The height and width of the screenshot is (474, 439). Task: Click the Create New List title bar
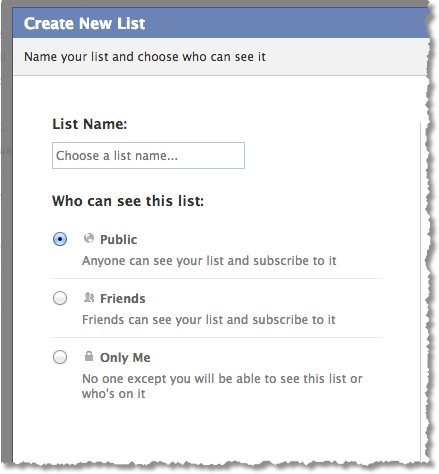(221, 23)
